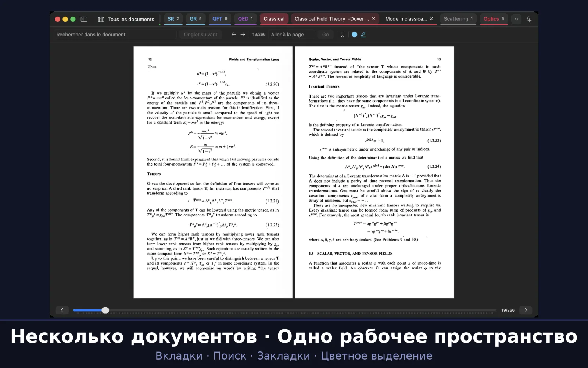Select Classical Field Theory -Dover document tab
Viewport: 588px width, 368px height.
tap(331, 19)
